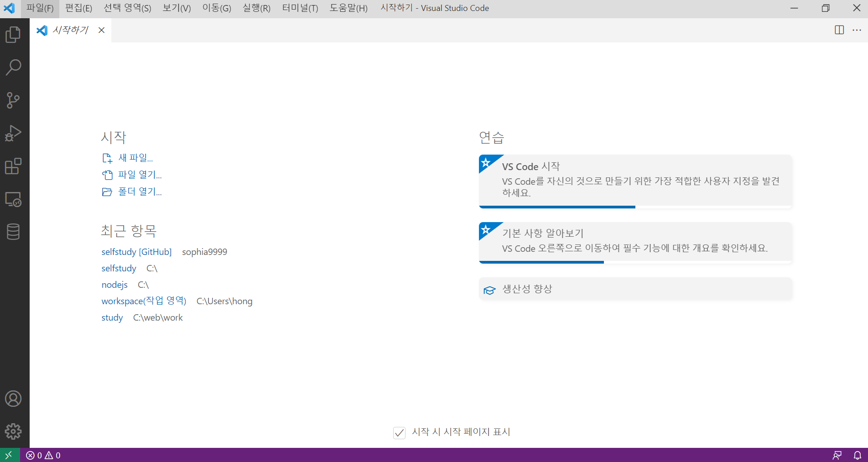This screenshot has height=462, width=868.
Task: Open the editor more actions ellipsis
Action: [857, 30]
